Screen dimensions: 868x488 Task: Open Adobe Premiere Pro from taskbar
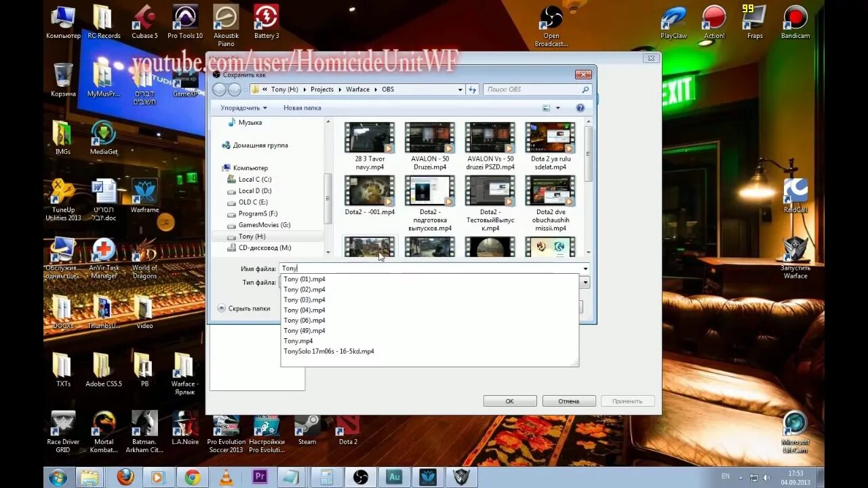pos(259,477)
